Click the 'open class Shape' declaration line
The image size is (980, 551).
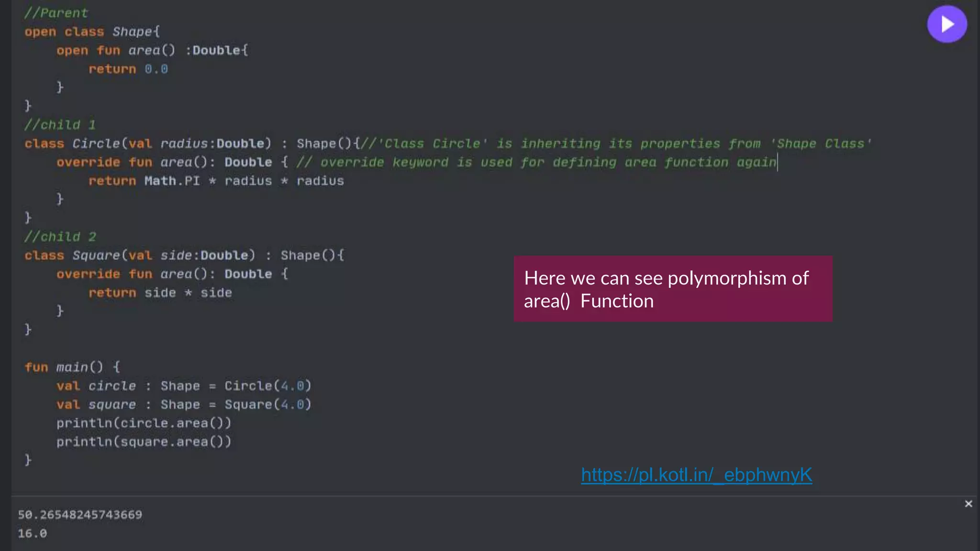point(92,32)
